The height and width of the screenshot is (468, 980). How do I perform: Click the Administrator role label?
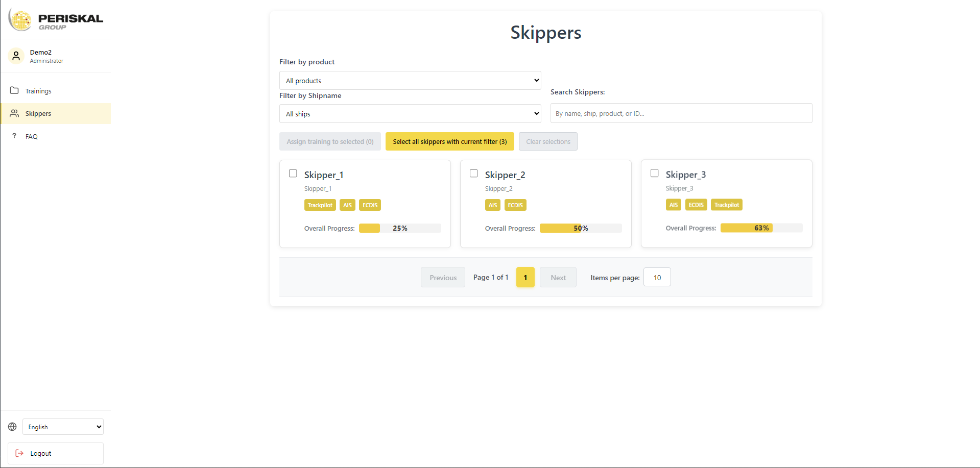pyautogui.click(x=46, y=61)
